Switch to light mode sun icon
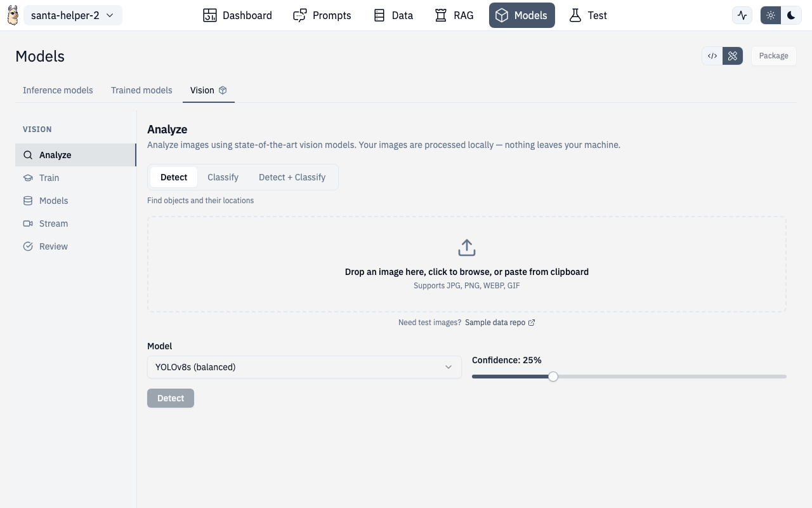The height and width of the screenshot is (508, 812). (771, 15)
